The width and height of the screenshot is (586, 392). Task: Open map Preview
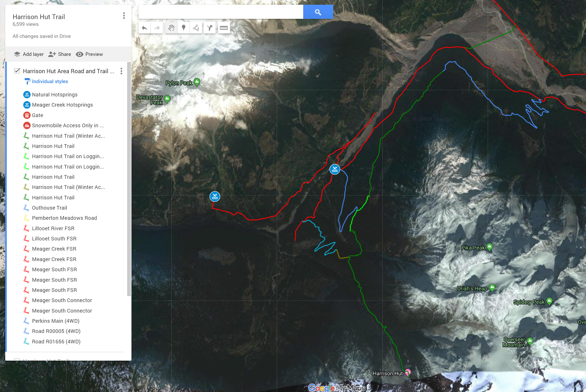point(89,54)
